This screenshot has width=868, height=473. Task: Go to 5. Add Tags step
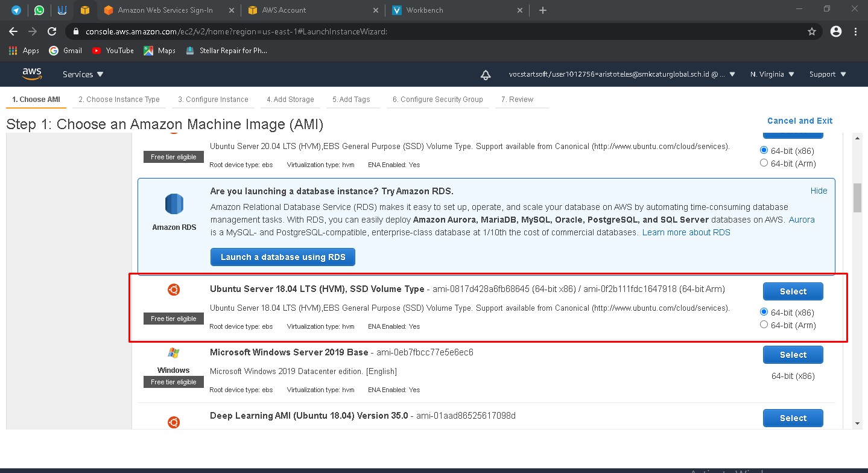tap(351, 100)
